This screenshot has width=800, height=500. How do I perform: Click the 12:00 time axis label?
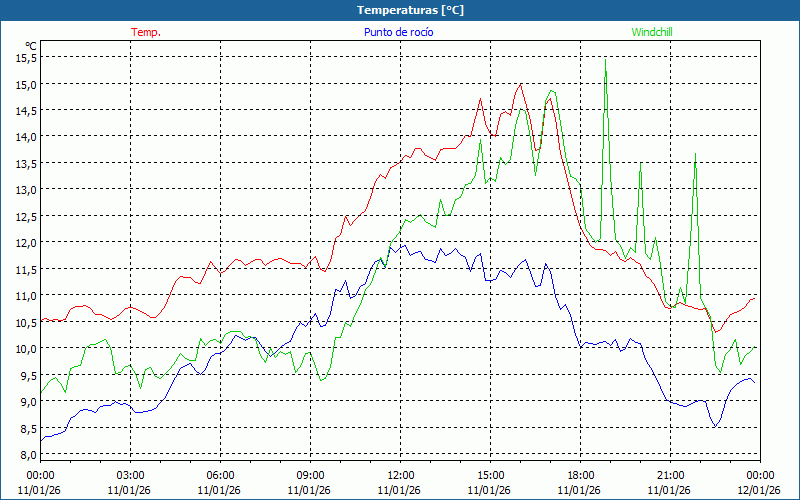pos(400,475)
